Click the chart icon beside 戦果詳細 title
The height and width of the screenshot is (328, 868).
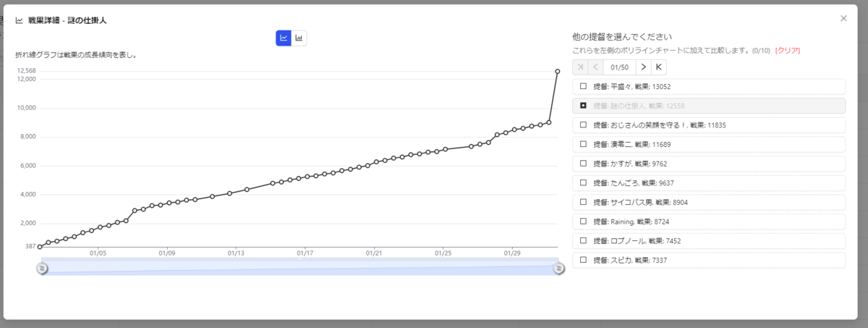pos(19,20)
